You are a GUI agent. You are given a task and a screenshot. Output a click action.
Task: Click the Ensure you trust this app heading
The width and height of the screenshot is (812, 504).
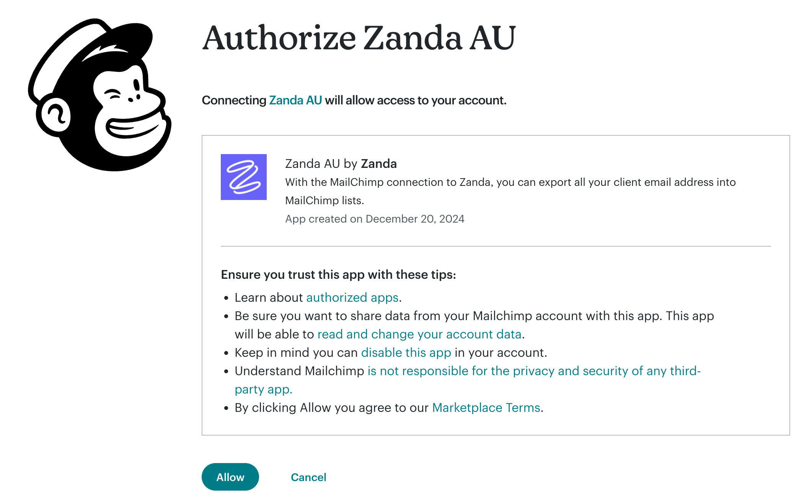[338, 275]
